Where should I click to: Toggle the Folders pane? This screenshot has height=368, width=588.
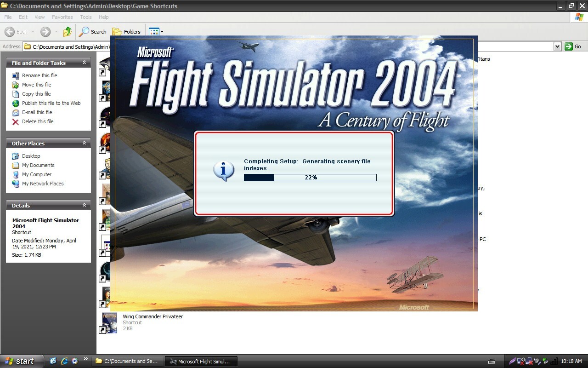[127, 32]
